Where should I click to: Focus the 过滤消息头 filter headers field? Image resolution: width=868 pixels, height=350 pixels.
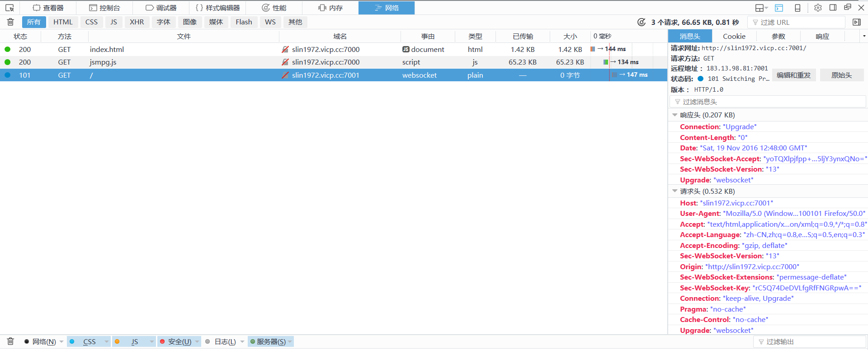click(x=768, y=102)
